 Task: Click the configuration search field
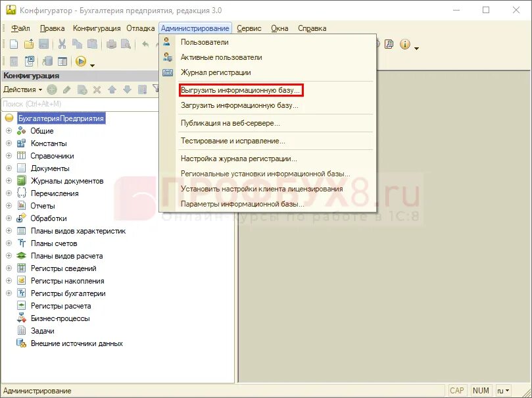click(80, 104)
